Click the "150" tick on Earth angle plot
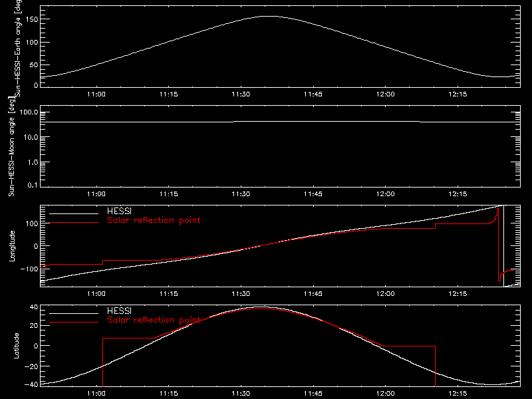Screen dimensions: 532x399 click(x=33, y=19)
